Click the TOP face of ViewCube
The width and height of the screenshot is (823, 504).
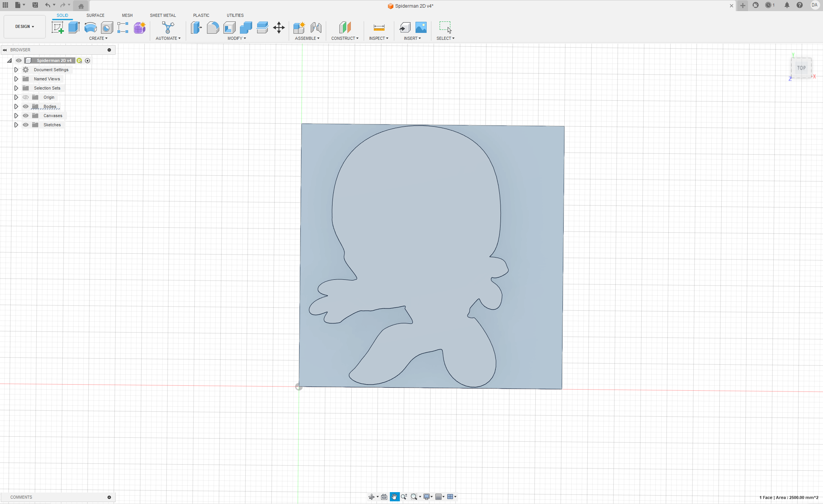coord(801,68)
